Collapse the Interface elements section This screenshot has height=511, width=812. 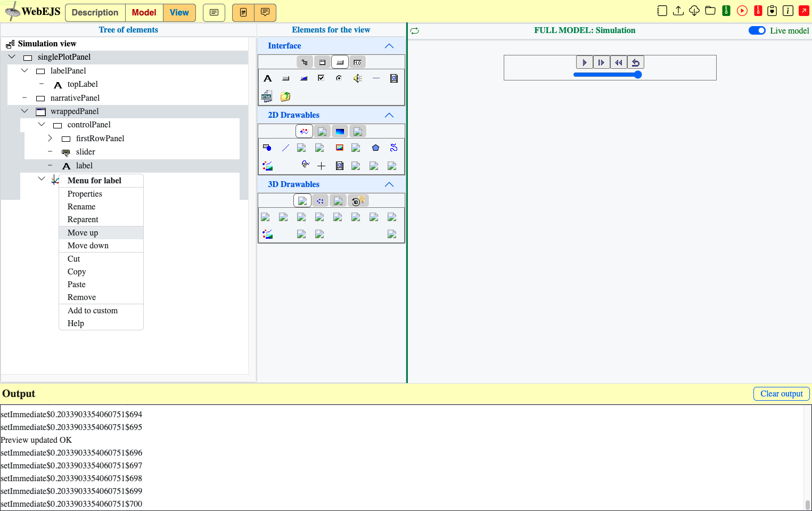(389, 46)
